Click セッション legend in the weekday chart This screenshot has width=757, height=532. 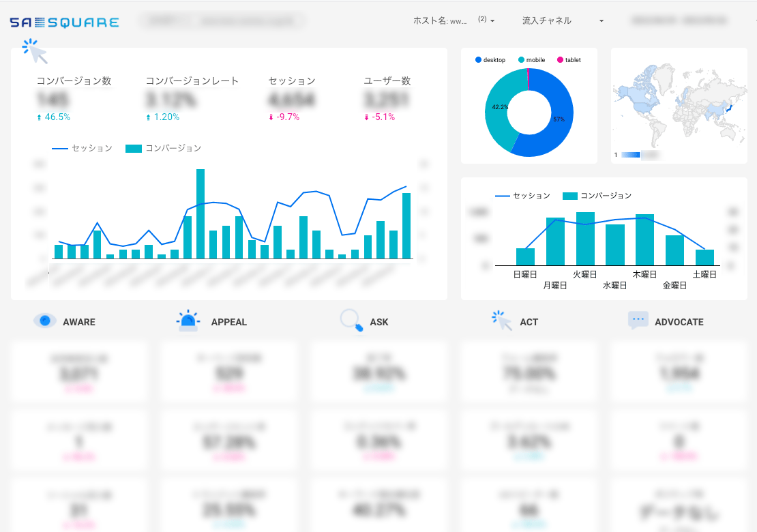point(522,196)
